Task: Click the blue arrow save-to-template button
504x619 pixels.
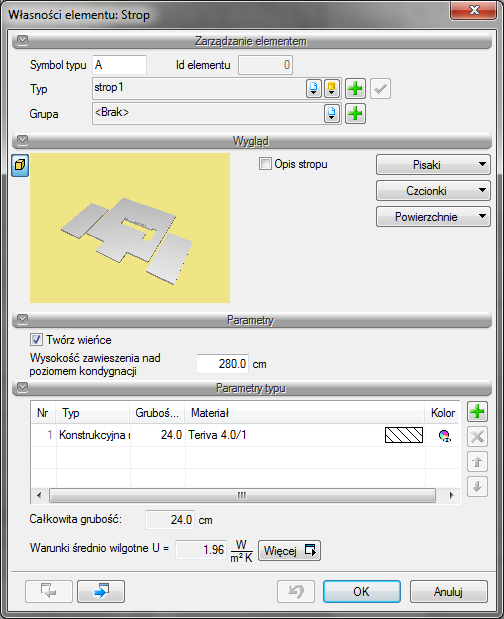Action: click(101, 591)
